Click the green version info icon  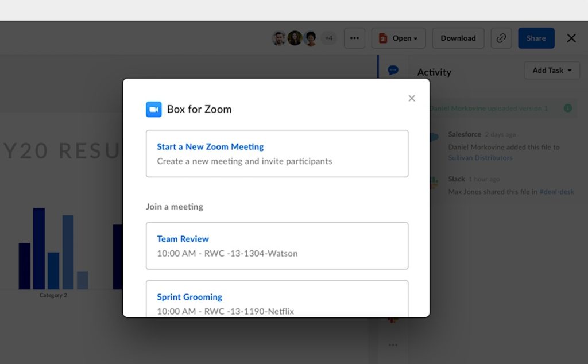point(568,109)
